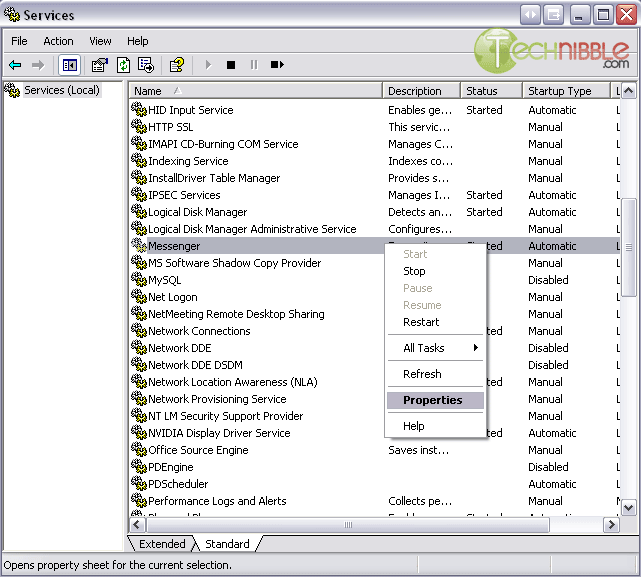
Task: Select NetMeeting Remote Desktop Sharing
Action: [x=236, y=314]
